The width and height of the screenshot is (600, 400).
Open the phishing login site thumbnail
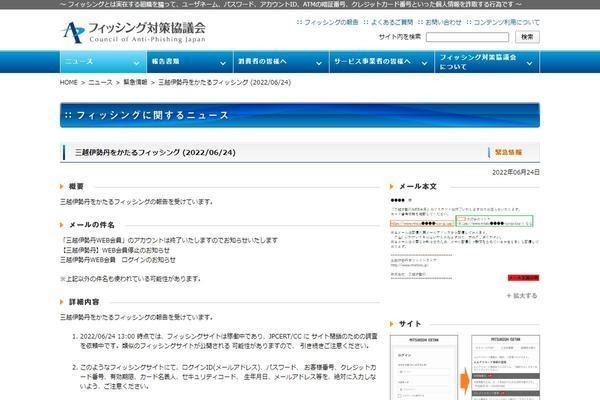(x=424, y=367)
